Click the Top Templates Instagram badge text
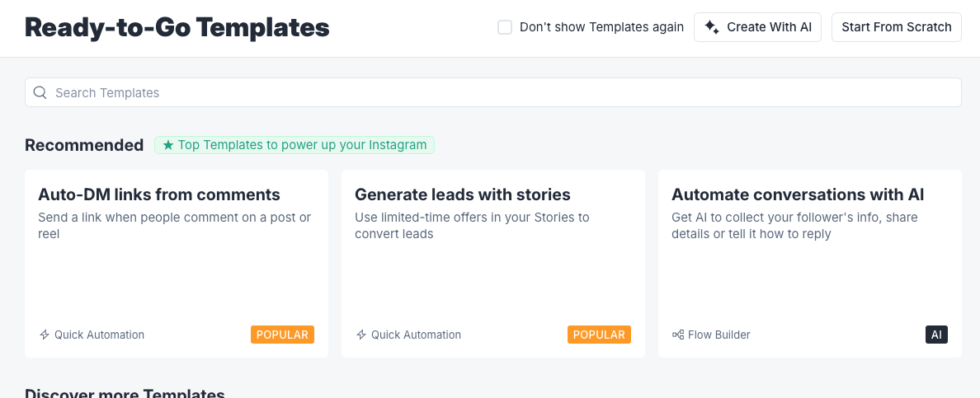This screenshot has height=398, width=980. click(302, 145)
